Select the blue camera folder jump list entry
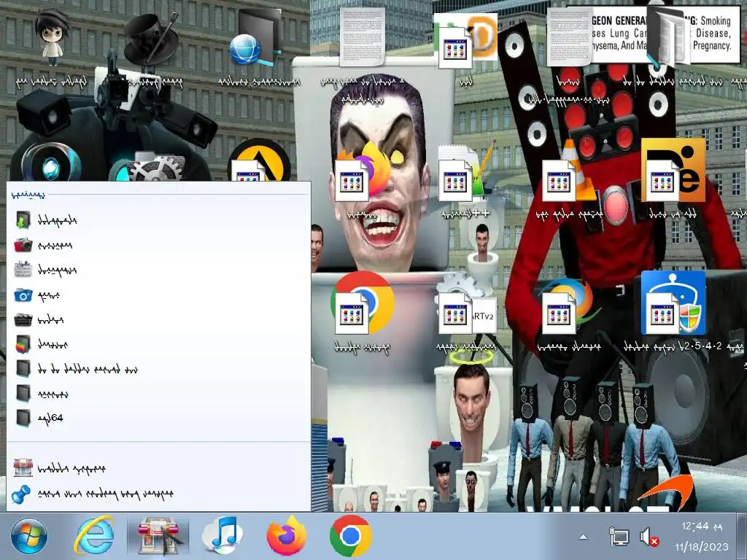This screenshot has height=560, width=747. click(x=158, y=295)
